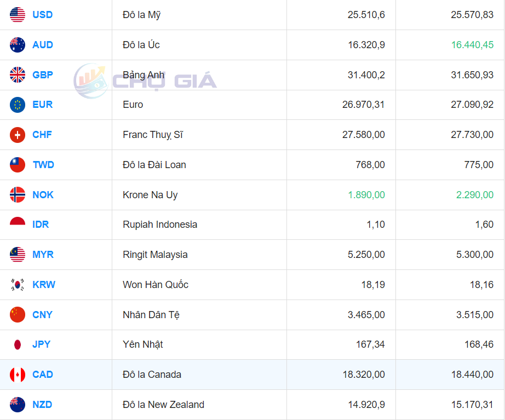Open the NZD currency link
The image size is (505, 420).
[42, 405]
